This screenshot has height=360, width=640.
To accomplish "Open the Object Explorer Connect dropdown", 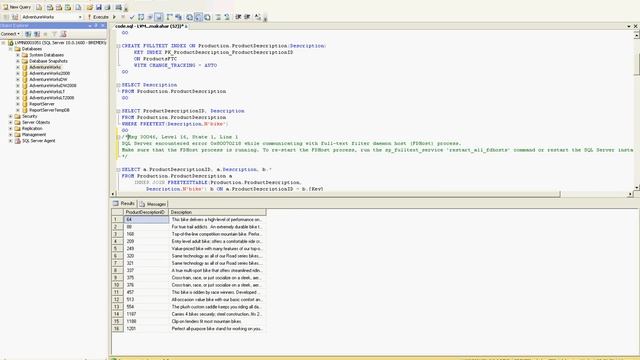I will (10, 34).
